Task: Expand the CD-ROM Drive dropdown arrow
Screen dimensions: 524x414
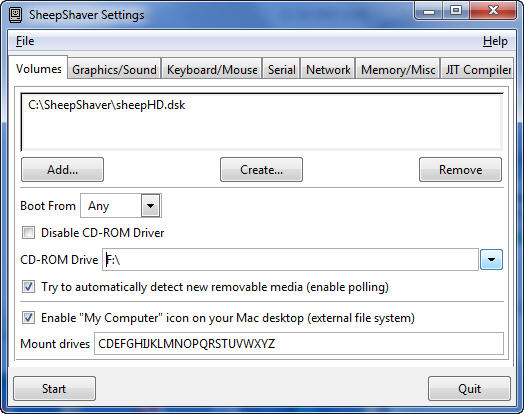Action: 491,260
